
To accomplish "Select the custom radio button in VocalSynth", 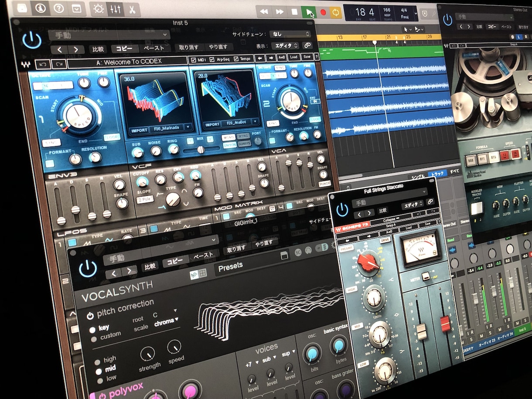I will (93, 338).
